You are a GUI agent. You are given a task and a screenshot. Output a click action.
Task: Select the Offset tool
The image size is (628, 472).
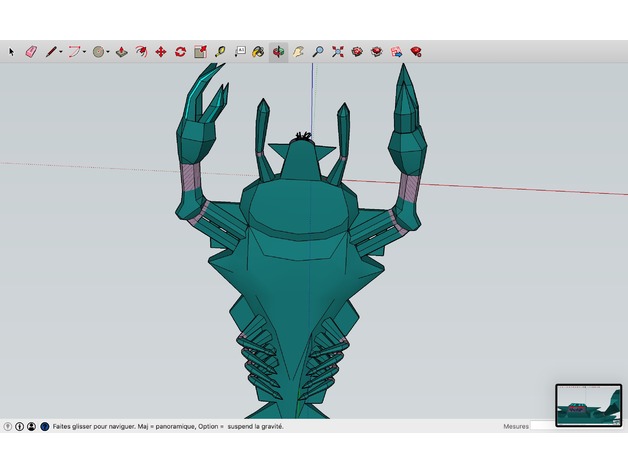(141, 51)
